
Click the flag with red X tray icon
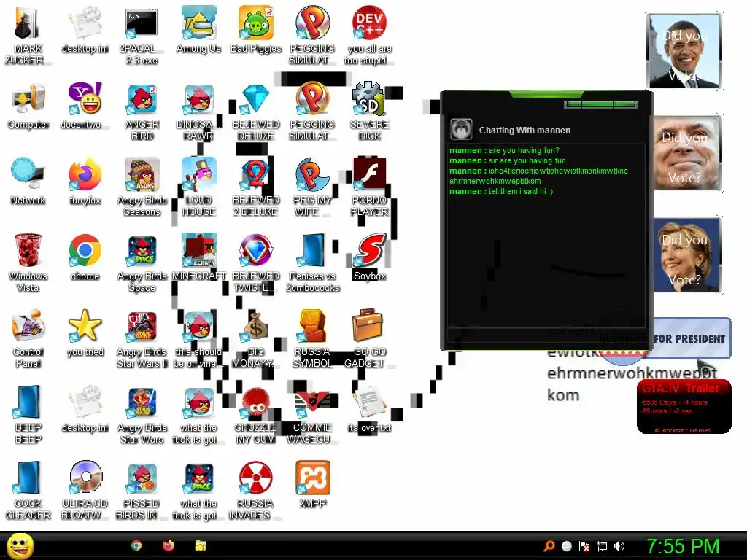pos(584,546)
